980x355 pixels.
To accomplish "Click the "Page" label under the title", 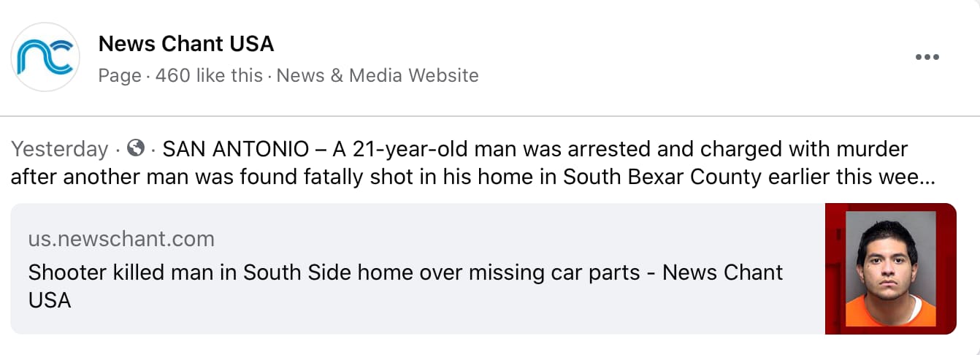I will click(120, 75).
